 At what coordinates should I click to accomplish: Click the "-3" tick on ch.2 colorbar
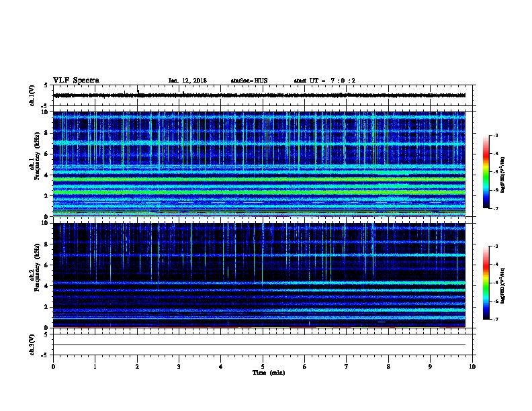(495, 246)
